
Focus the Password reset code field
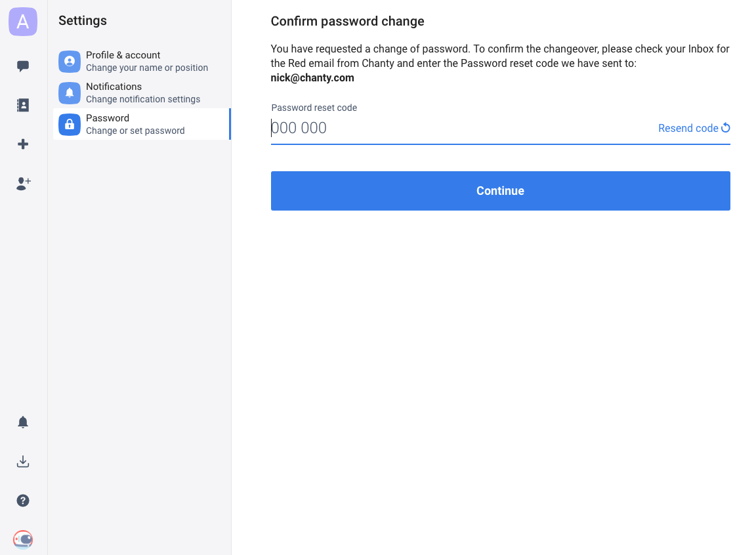462,128
